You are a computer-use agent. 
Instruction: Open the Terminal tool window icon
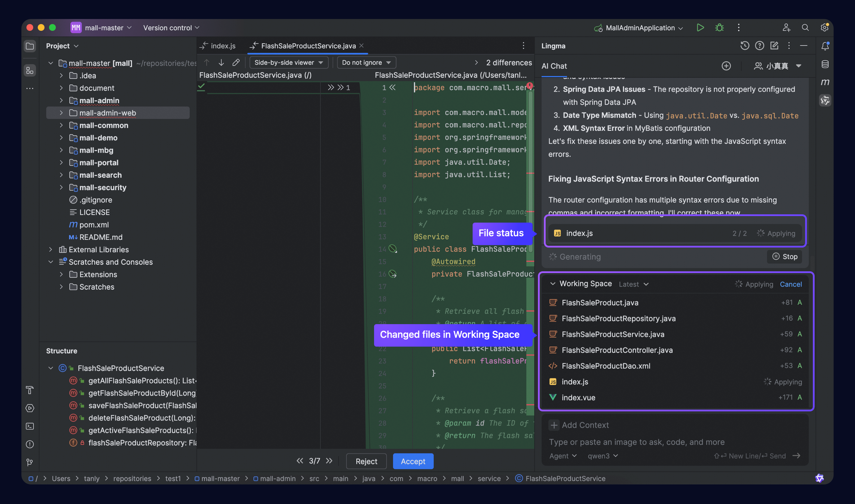pyautogui.click(x=30, y=426)
